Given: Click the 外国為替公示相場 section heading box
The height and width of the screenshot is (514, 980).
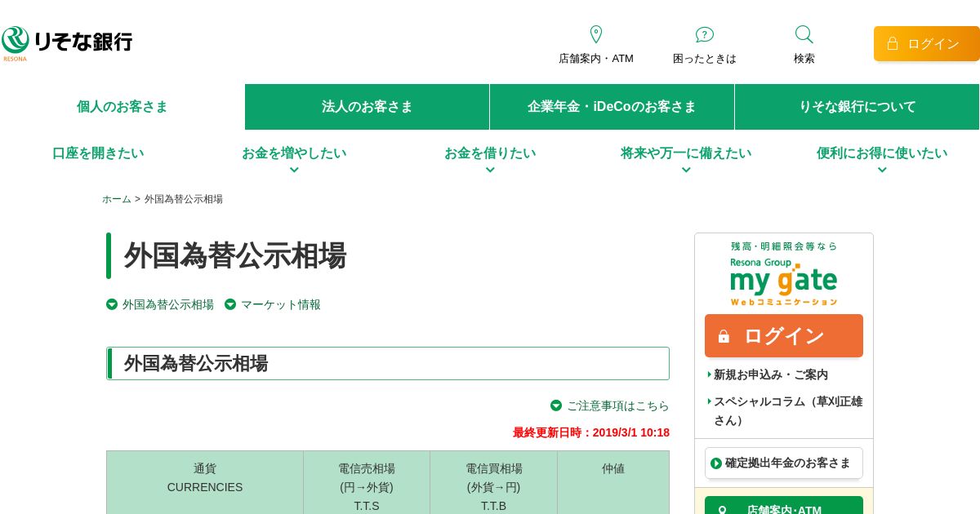Looking at the screenshot, I should click(x=388, y=363).
